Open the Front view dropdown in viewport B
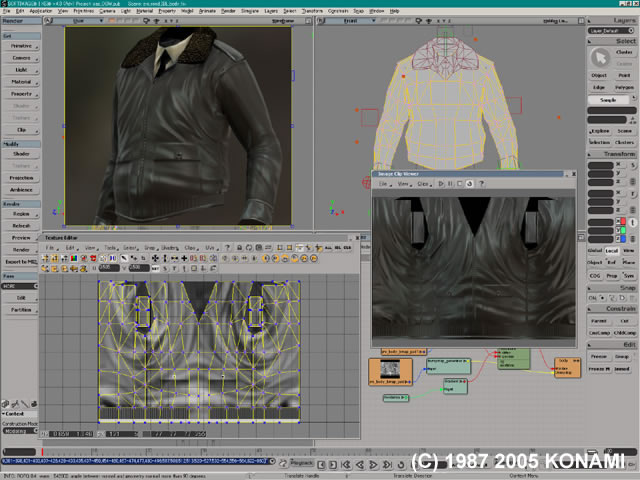This screenshot has width=640, height=480. tap(352, 21)
